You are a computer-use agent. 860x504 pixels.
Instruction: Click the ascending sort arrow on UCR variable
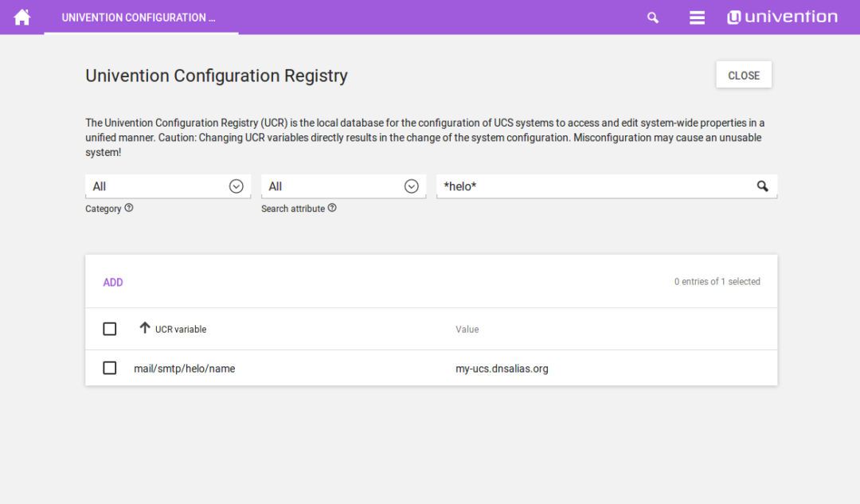tap(144, 328)
